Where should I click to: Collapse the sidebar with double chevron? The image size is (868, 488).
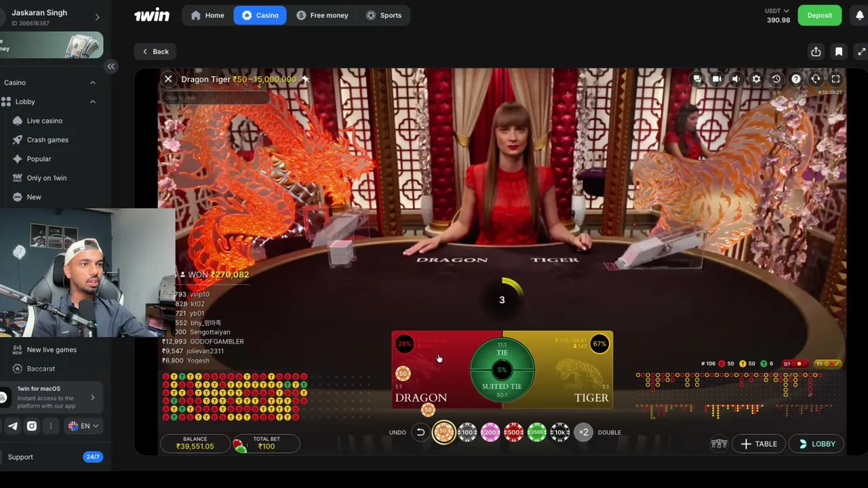pyautogui.click(x=111, y=66)
